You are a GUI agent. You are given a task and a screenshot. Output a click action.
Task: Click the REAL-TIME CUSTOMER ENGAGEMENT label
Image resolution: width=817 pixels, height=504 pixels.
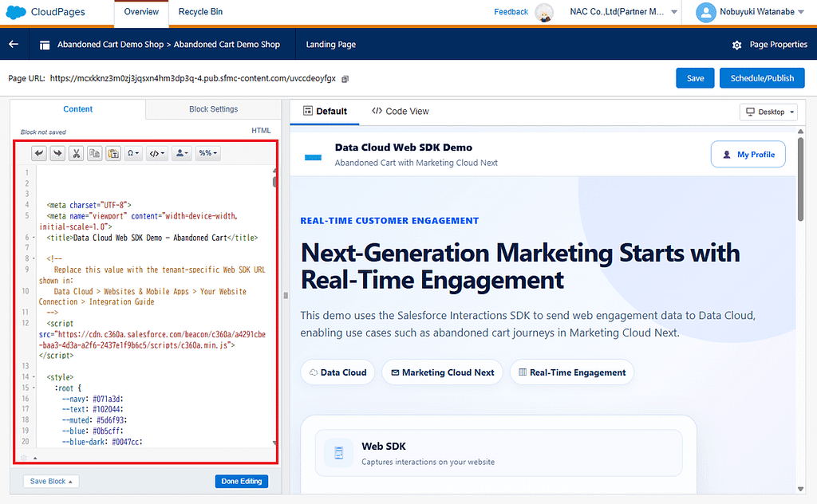389,221
